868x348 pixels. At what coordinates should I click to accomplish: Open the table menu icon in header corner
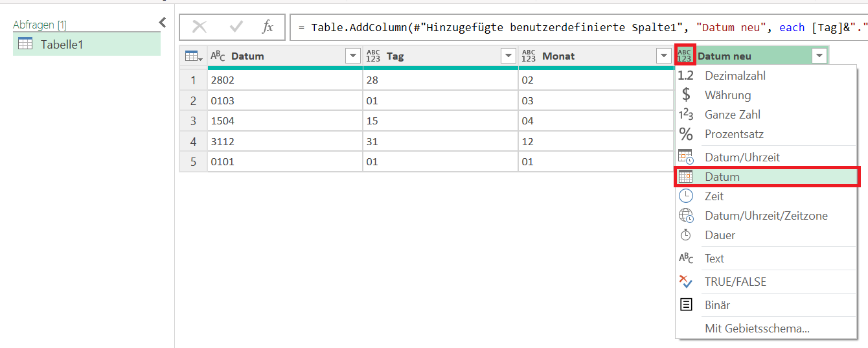pos(194,56)
